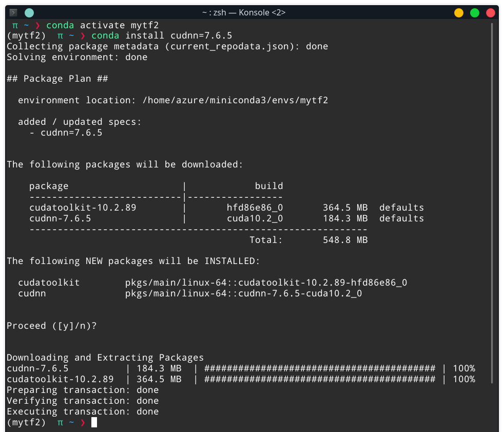The width and height of the screenshot is (504, 432).
Task: Click the '364.5 MB' size in the package table
Action: click(345, 208)
